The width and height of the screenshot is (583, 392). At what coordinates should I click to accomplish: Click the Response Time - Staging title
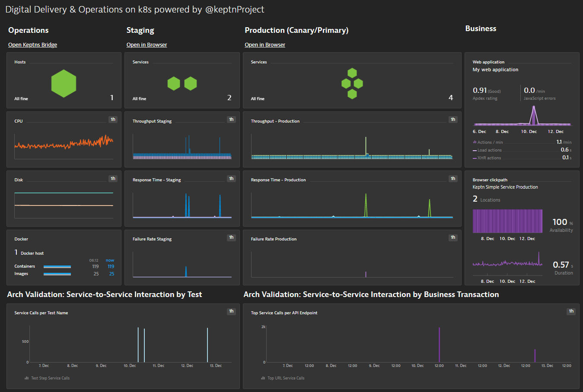[156, 180]
